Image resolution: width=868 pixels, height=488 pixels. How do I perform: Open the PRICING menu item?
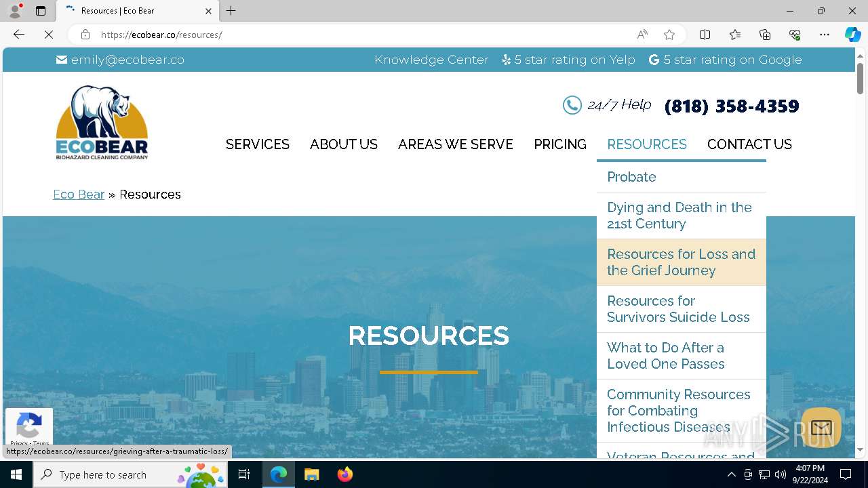pyautogui.click(x=560, y=144)
